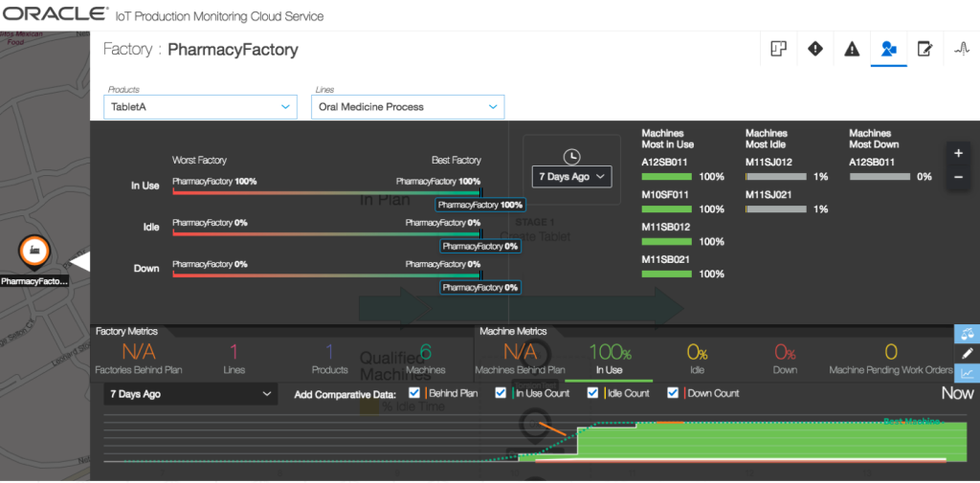Click the zoom out minus button

pos(958,177)
